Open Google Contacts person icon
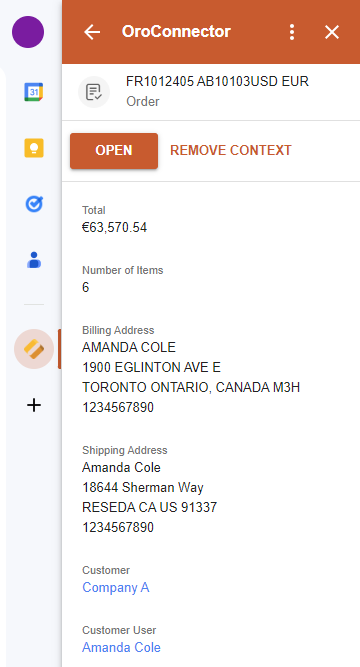 [x=34, y=260]
